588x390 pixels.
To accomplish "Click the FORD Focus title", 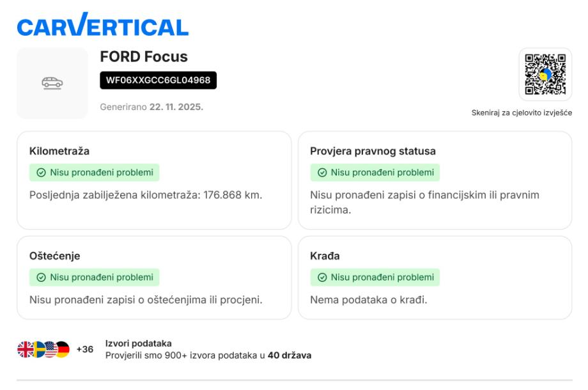I will [x=144, y=57].
